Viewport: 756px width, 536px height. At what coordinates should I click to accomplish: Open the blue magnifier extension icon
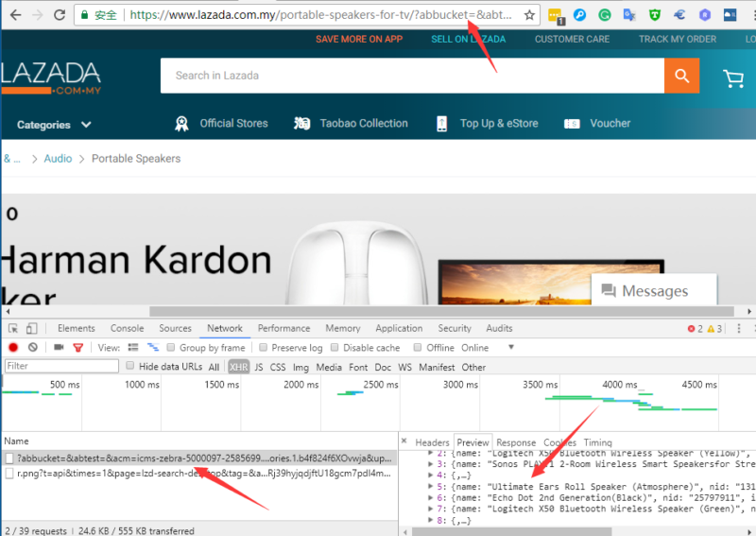(x=579, y=15)
